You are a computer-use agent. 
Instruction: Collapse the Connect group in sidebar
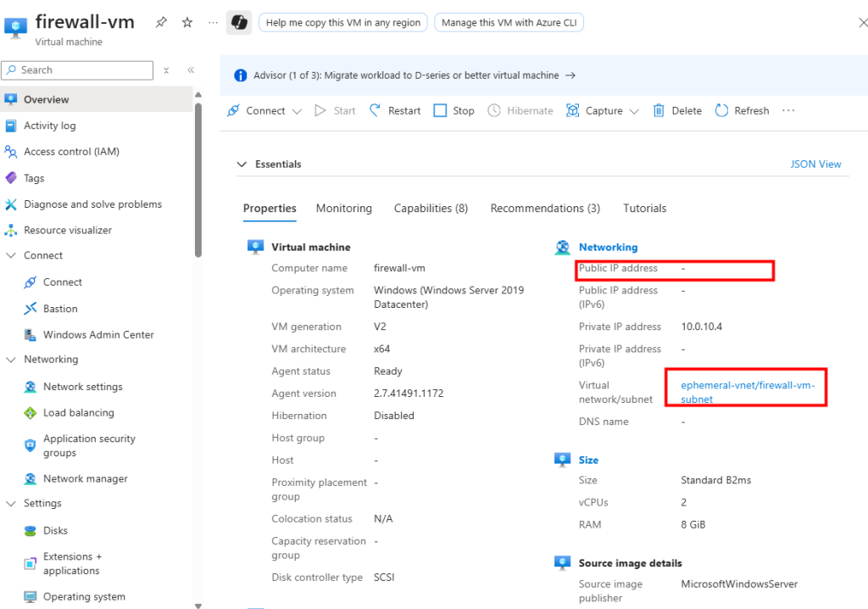click(x=10, y=255)
